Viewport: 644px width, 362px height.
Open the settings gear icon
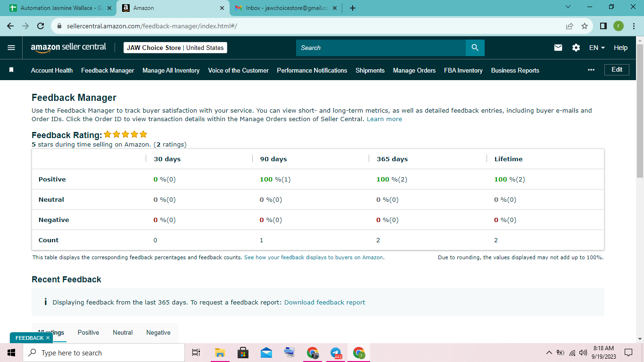click(576, 48)
